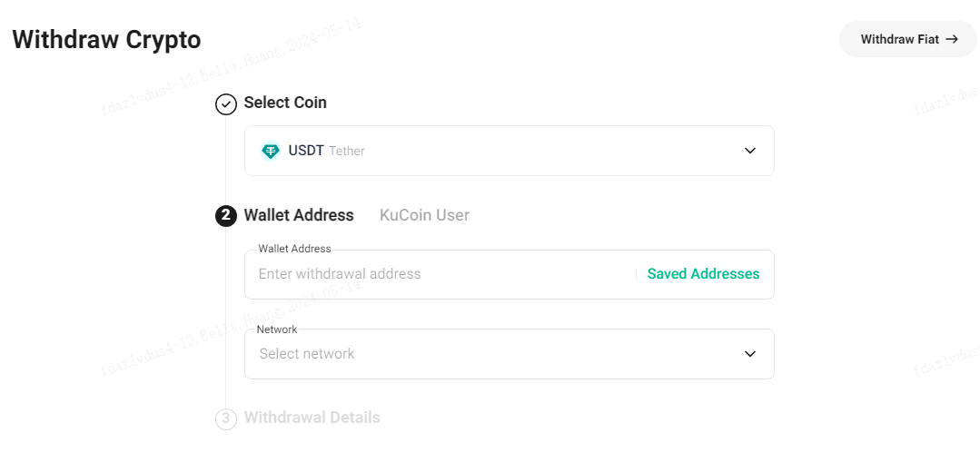Open Saved Addresses list
Image resolution: width=980 pixels, height=472 pixels.
click(703, 274)
